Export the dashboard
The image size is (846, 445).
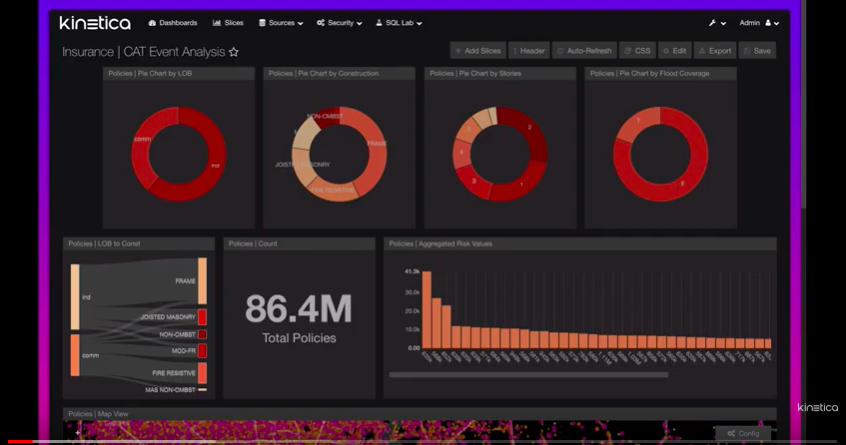(715, 50)
